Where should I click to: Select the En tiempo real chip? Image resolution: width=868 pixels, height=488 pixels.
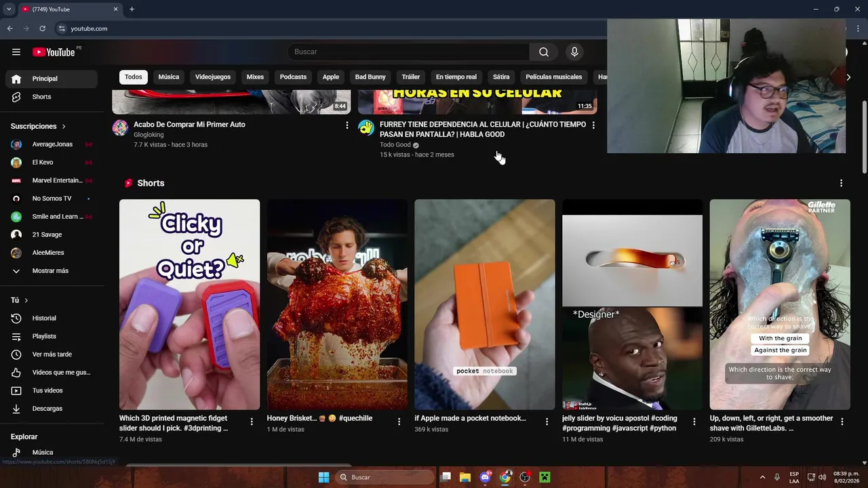coord(456,77)
